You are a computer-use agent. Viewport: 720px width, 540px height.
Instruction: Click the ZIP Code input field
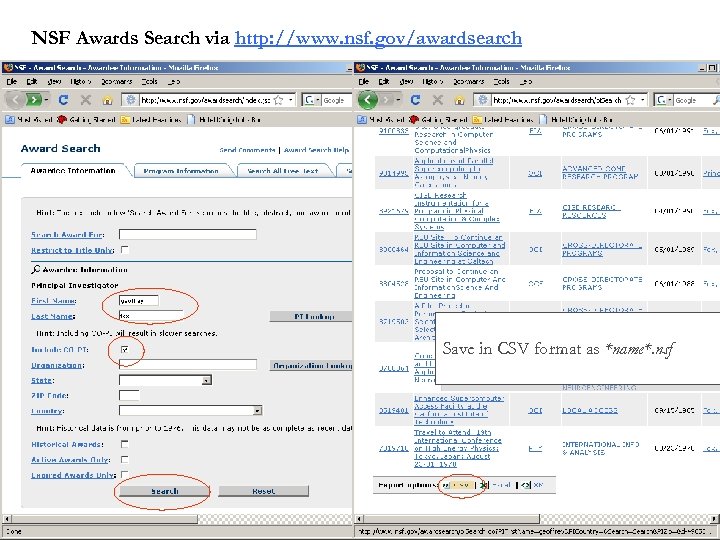pos(129,395)
